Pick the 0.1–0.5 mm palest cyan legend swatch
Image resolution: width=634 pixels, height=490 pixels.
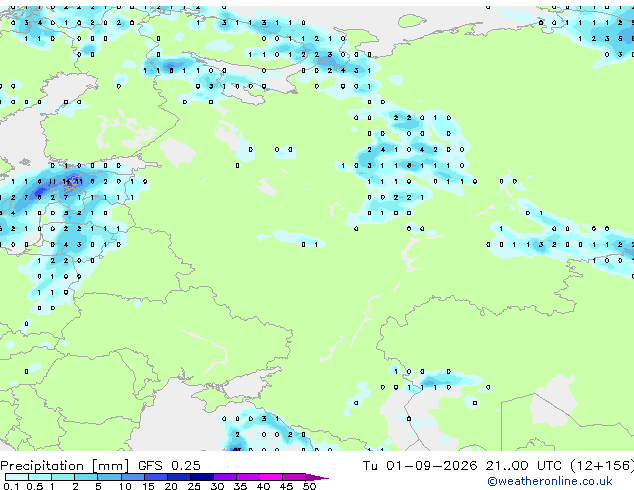coord(17,477)
